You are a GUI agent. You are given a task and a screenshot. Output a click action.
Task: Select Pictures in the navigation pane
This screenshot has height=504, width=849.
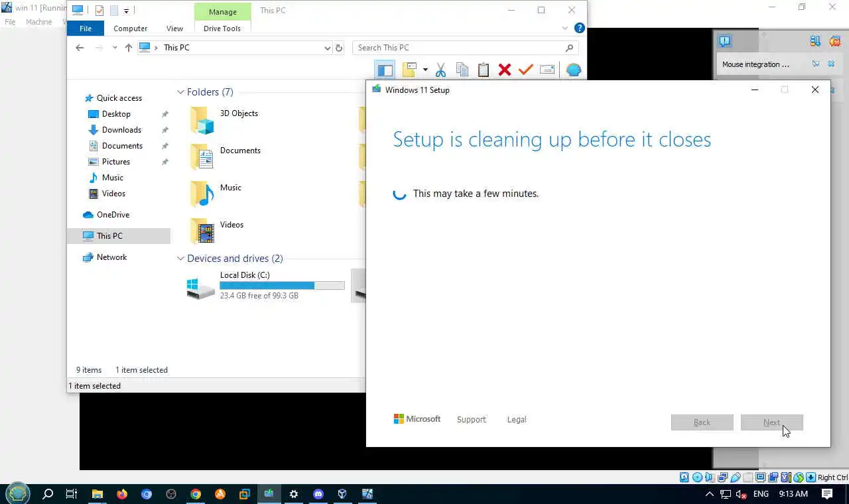click(116, 162)
